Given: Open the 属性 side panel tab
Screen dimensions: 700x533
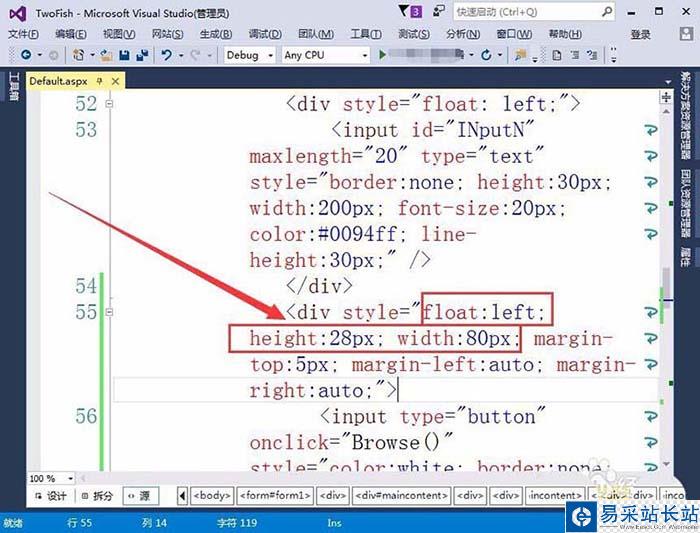Looking at the screenshot, I should [685, 257].
